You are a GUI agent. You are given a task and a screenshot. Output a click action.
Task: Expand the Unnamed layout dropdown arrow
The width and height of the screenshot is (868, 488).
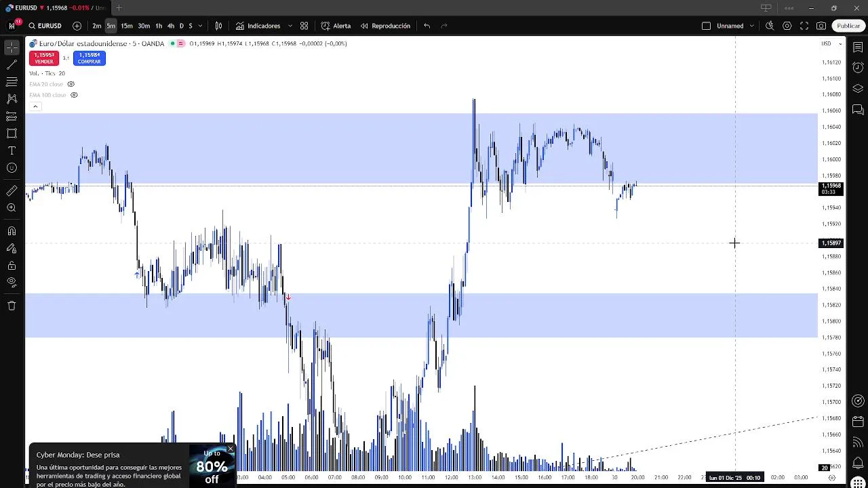(x=751, y=26)
